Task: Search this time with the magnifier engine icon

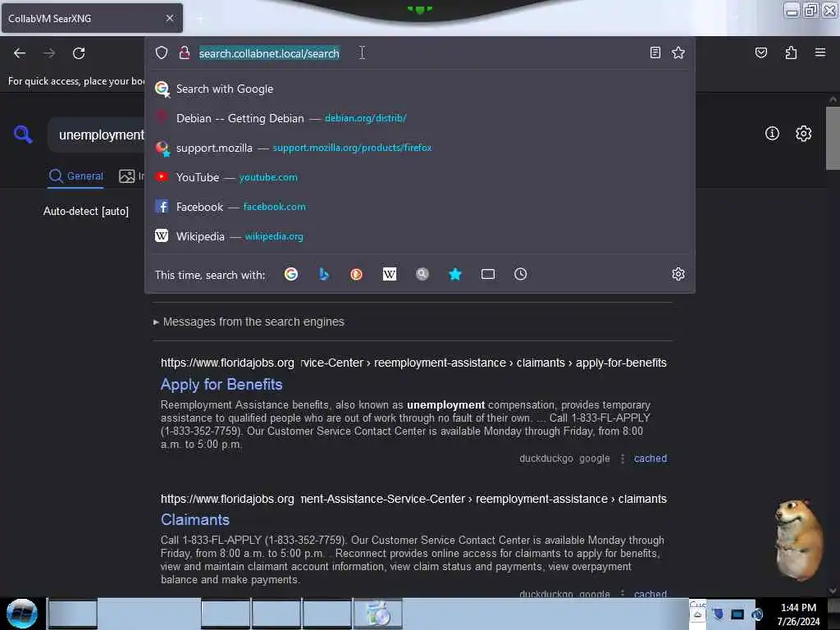Action: pos(422,274)
